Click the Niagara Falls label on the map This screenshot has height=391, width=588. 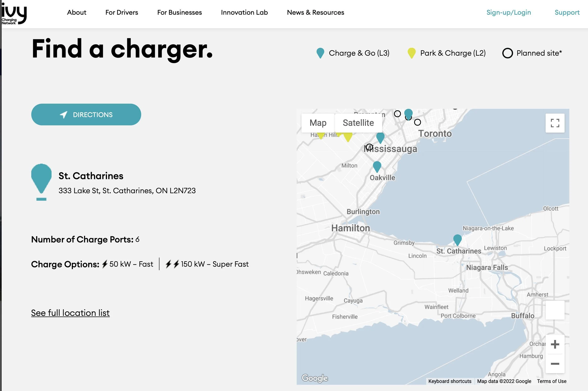(x=487, y=267)
